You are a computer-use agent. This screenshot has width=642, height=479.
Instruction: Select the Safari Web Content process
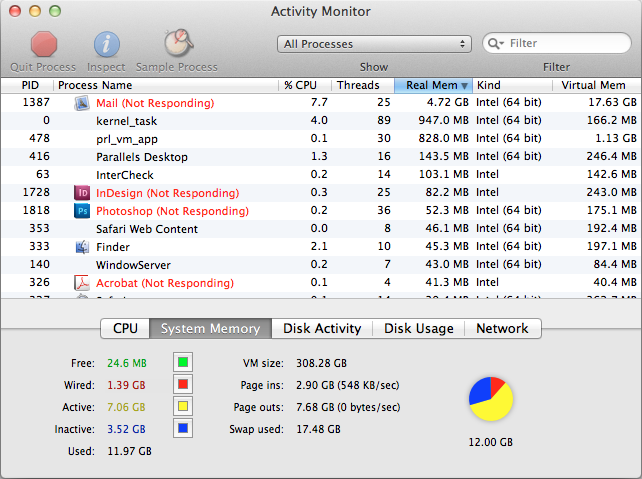point(147,229)
